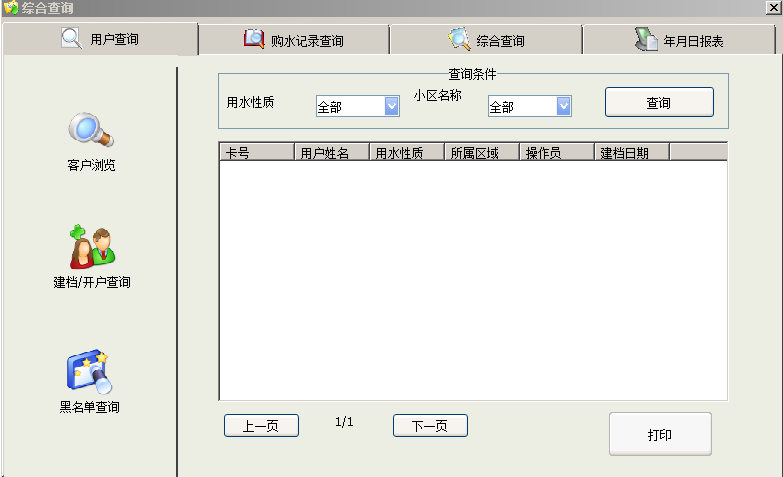783x477 pixels.
Task: Switch to the 用户查询 tab
Action: [100, 38]
